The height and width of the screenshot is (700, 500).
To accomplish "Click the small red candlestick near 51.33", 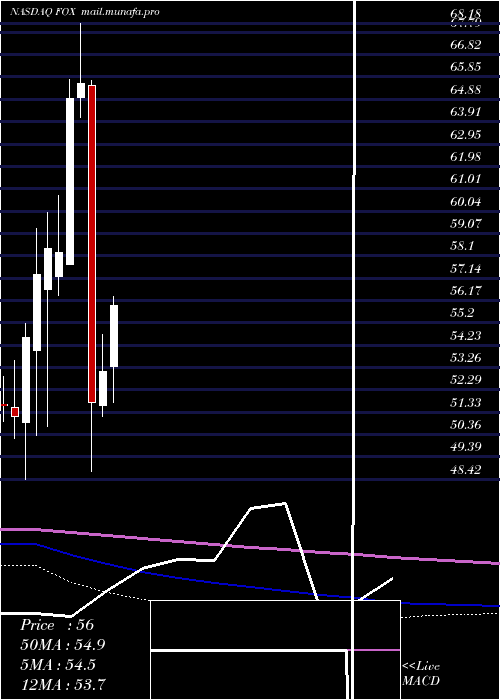I will 15,412.
